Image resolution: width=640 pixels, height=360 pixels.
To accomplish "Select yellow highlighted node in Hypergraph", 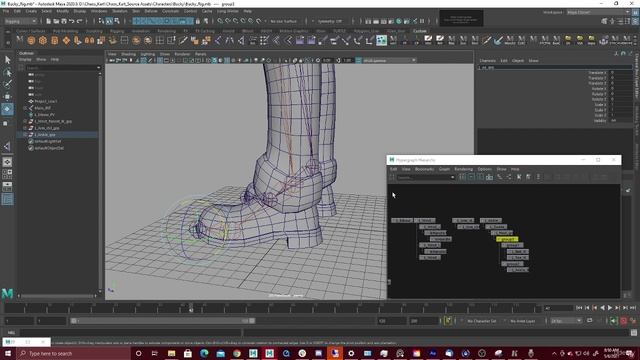I will [507, 239].
